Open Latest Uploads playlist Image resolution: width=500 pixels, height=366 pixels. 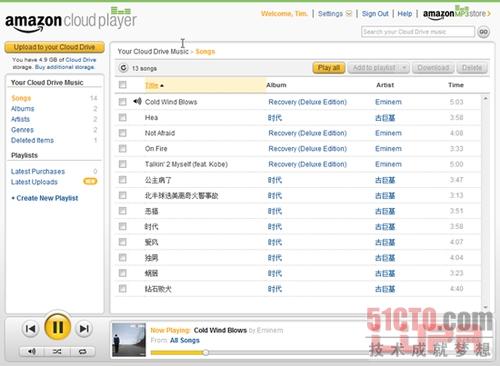click(34, 182)
